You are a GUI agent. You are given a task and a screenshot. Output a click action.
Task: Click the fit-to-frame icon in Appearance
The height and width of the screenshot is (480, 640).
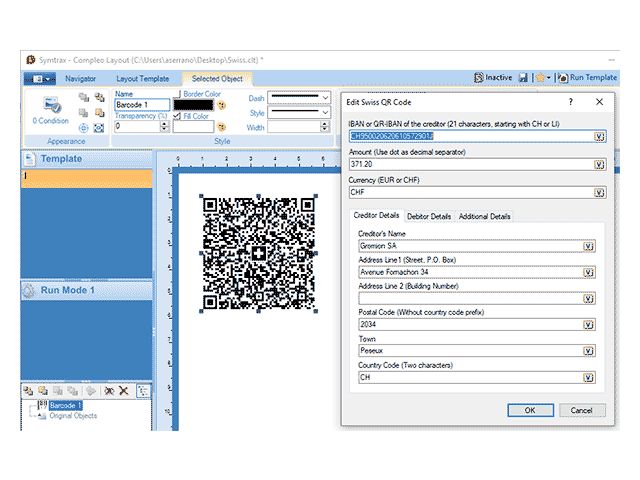point(99,128)
